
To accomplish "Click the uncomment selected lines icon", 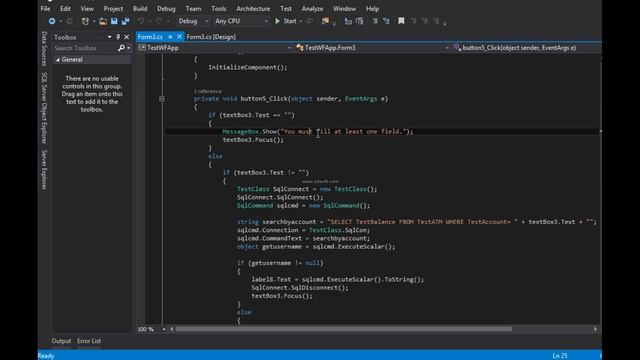I will point(386,21).
